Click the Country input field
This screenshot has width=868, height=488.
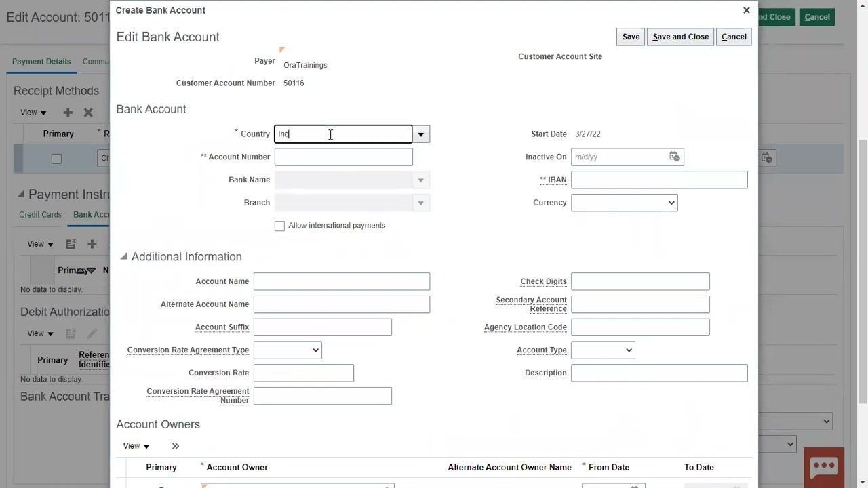click(343, 134)
